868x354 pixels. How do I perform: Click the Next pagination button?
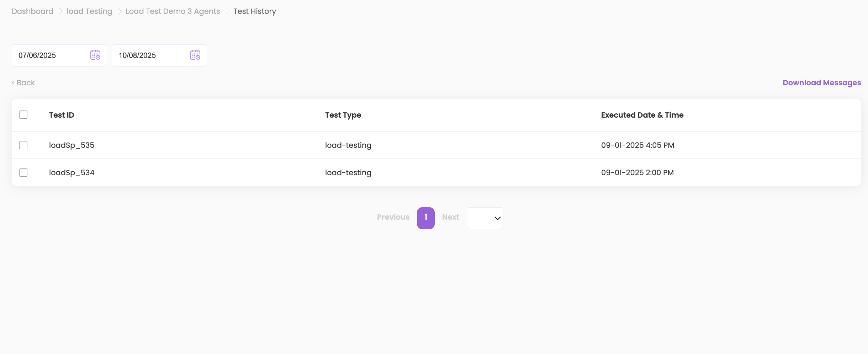(x=450, y=217)
